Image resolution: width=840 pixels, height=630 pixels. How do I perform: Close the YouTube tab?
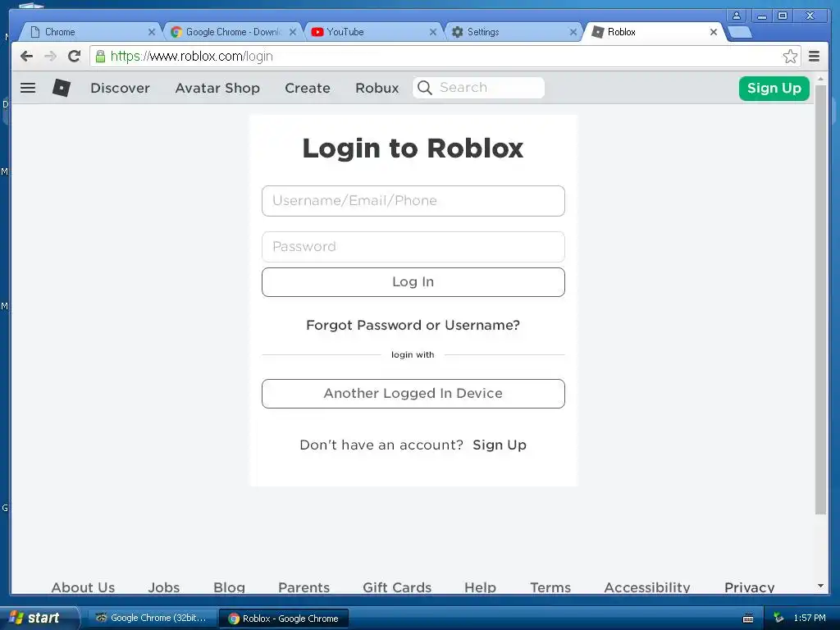433,32
